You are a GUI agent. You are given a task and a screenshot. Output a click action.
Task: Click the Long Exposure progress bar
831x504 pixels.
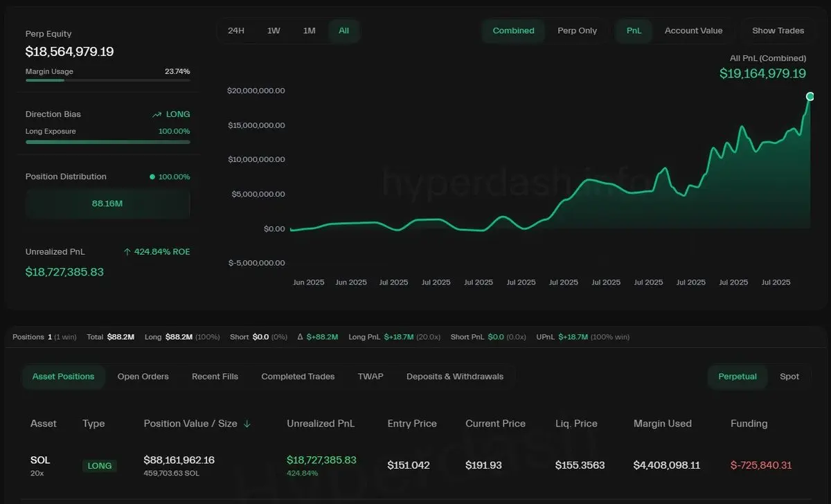tap(107, 142)
